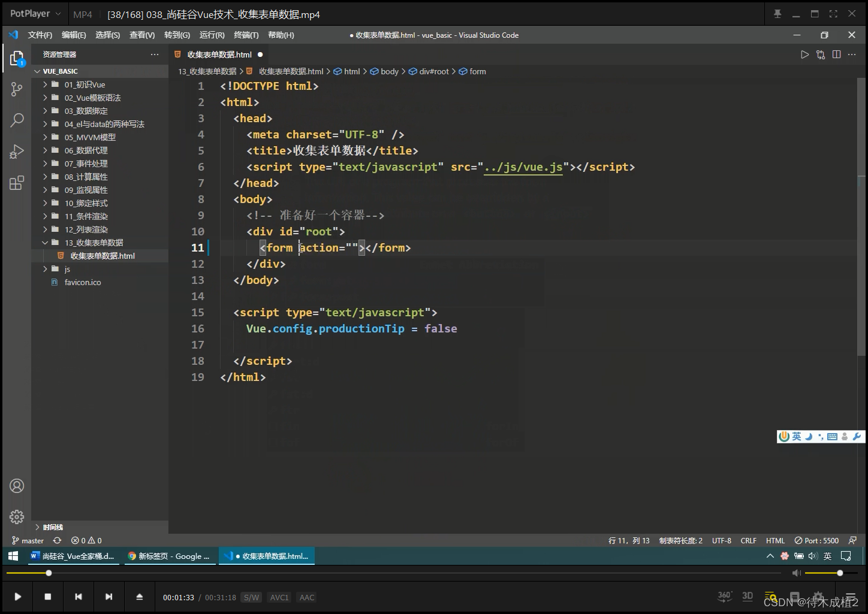Toggle Live Server via Port : 5500
Screen dimensions: 868x614
tap(816, 540)
